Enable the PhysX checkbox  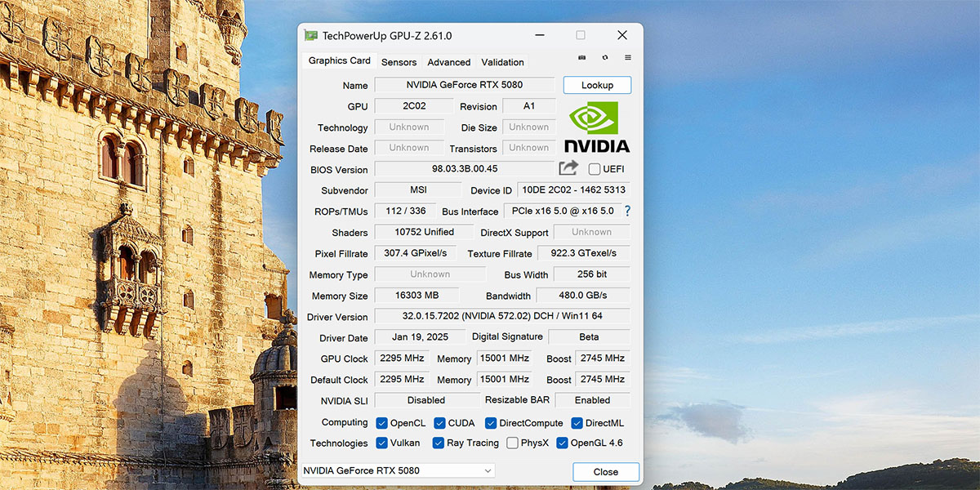(512, 443)
